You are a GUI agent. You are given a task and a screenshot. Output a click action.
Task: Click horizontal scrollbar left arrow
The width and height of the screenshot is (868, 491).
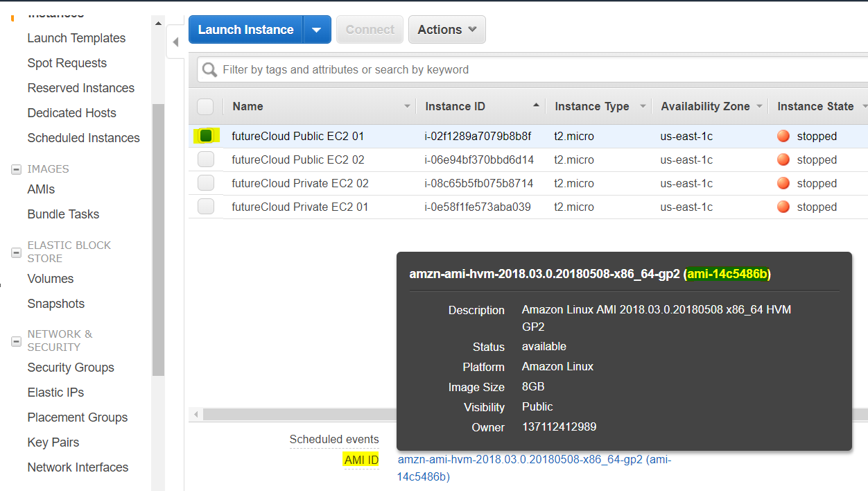click(x=196, y=415)
